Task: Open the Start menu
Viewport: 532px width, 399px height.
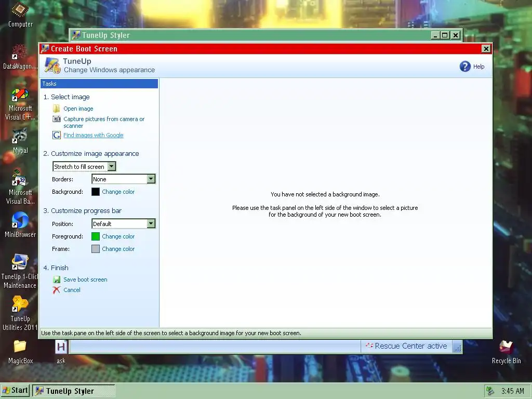Action: (x=15, y=391)
